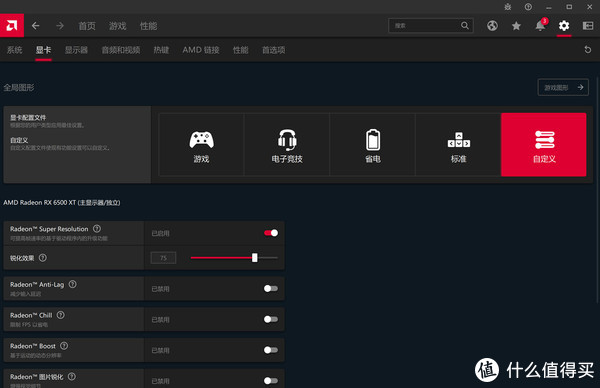Open help icon for Radeon 图片锐化
Image resolution: width=600 pixels, height=388 pixels.
(x=72, y=377)
